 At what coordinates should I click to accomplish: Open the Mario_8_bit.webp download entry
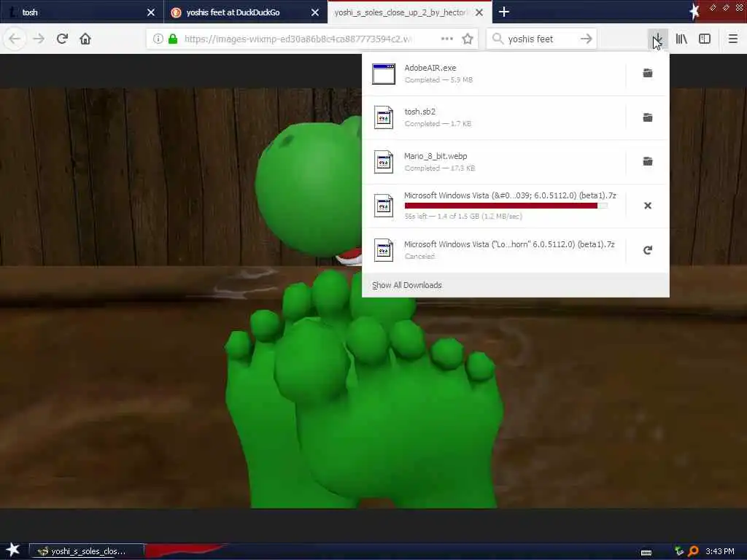pos(495,162)
